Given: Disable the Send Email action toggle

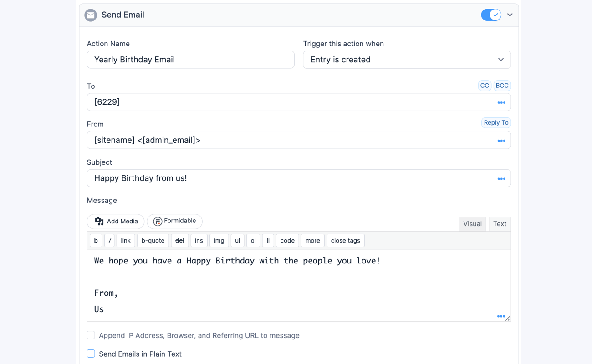Looking at the screenshot, I should pyautogui.click(x=491, y=15).
